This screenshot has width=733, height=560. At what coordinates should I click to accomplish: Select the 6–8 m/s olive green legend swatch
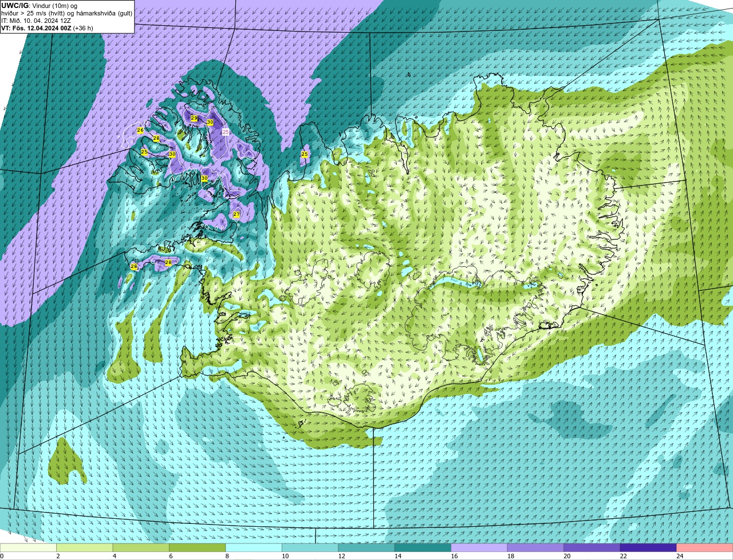pyautogui.click(x=198, y=547)
